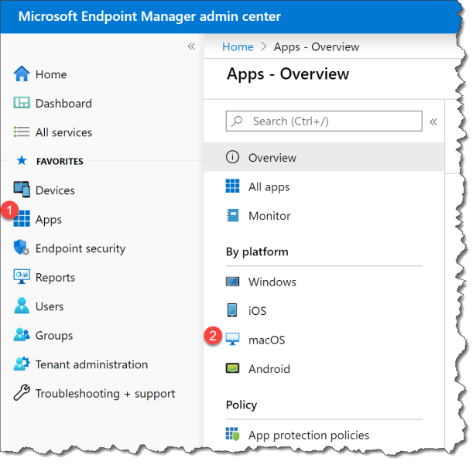Click the Devices icon in favorites
This screenshot has height=465, width=476.
22,190
